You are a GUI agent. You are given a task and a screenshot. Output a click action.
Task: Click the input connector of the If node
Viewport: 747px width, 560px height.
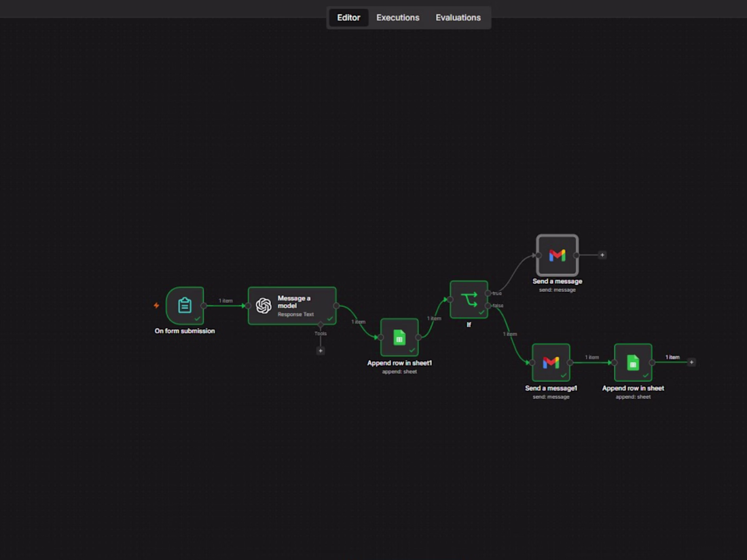coord(450,299)
